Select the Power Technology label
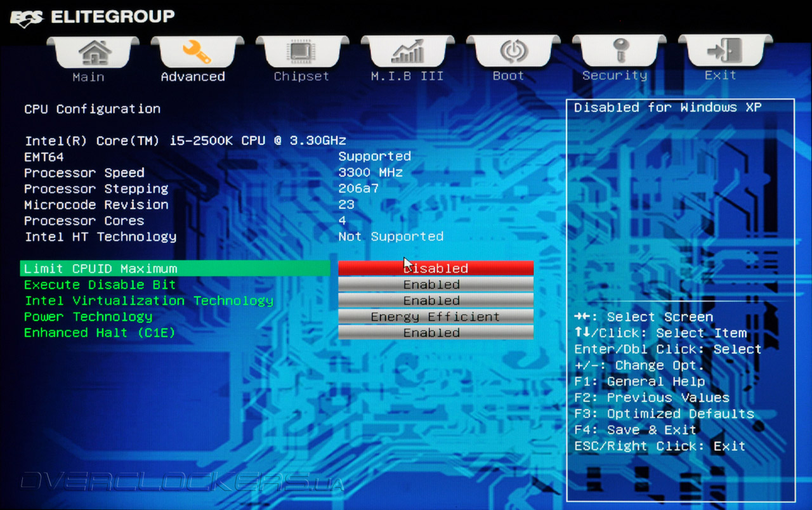This screenshot has width=812, height=510. point(88,317)
